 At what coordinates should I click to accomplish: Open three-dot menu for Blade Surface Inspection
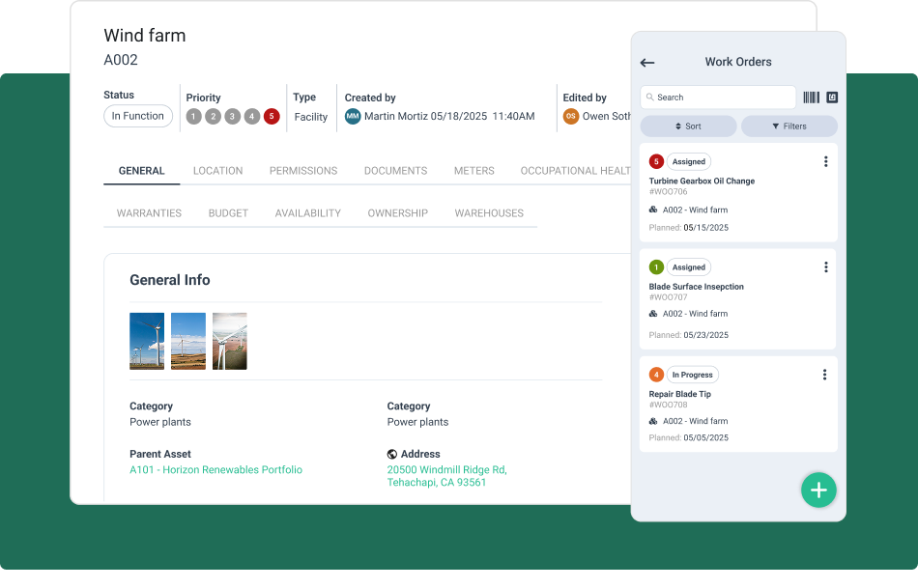coord(825,267)
